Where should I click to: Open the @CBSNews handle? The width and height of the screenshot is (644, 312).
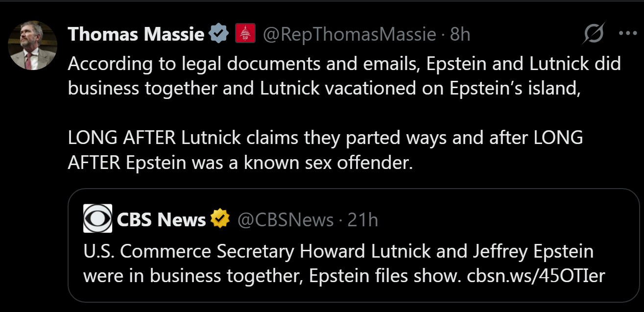(x=285, y=220)
